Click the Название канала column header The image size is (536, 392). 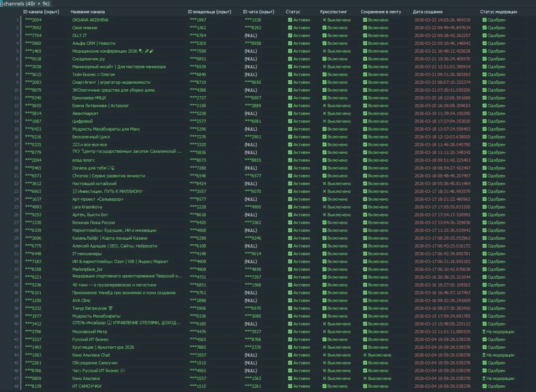[x=88, y=12]
